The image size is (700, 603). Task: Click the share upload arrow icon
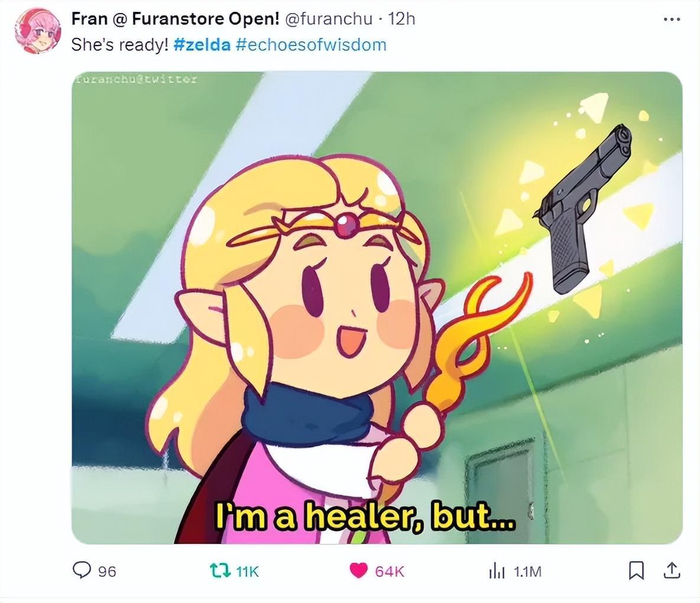(672, 570)
